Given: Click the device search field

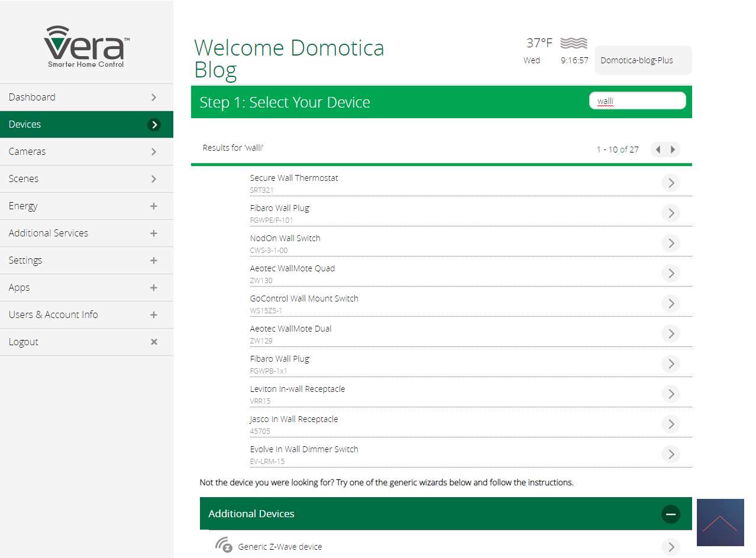Looking at the screenshot, I should [638, 101].
